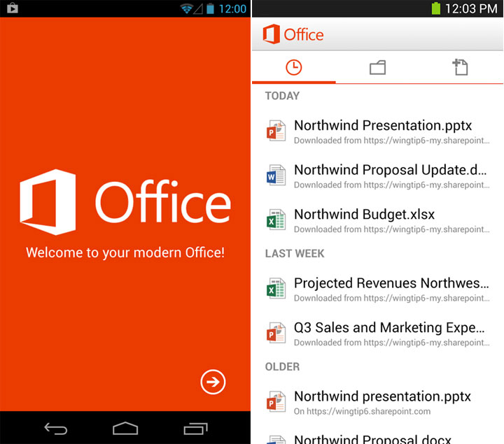Viewport: 504px width, 444px height.
Task: Open Northwind Presentation.pptx under Today
Action: [377, 131]
